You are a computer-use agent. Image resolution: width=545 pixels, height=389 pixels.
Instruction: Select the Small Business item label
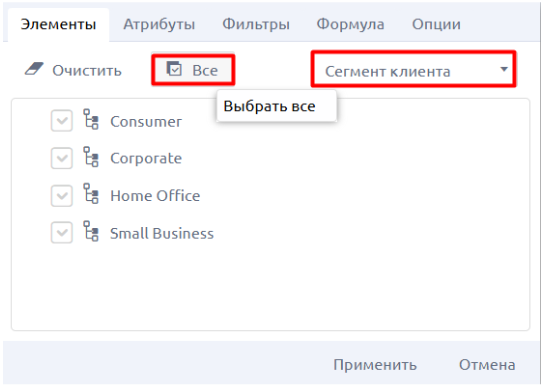(x=162, y=233)
